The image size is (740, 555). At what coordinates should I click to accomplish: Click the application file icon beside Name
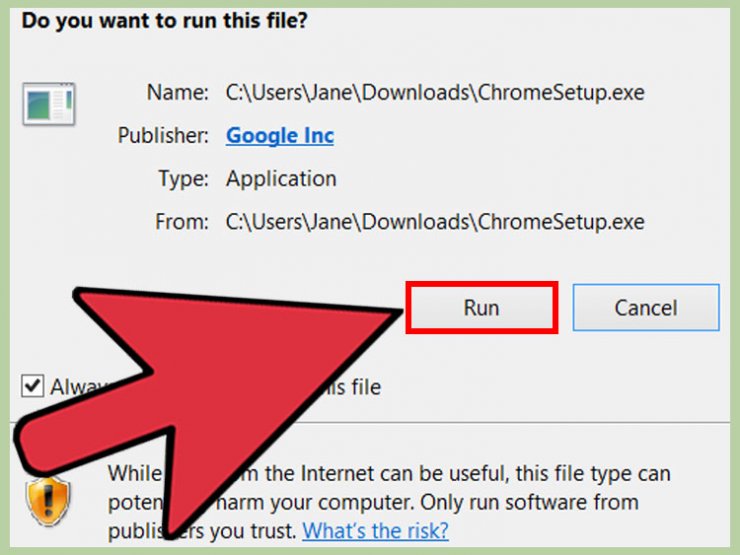[x=49, y=104]
